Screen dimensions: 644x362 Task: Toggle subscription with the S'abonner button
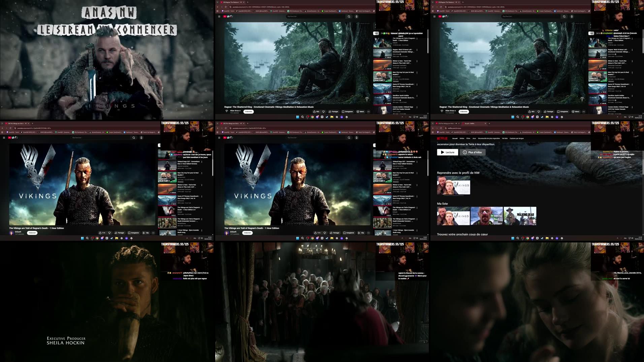pos(249,111)
